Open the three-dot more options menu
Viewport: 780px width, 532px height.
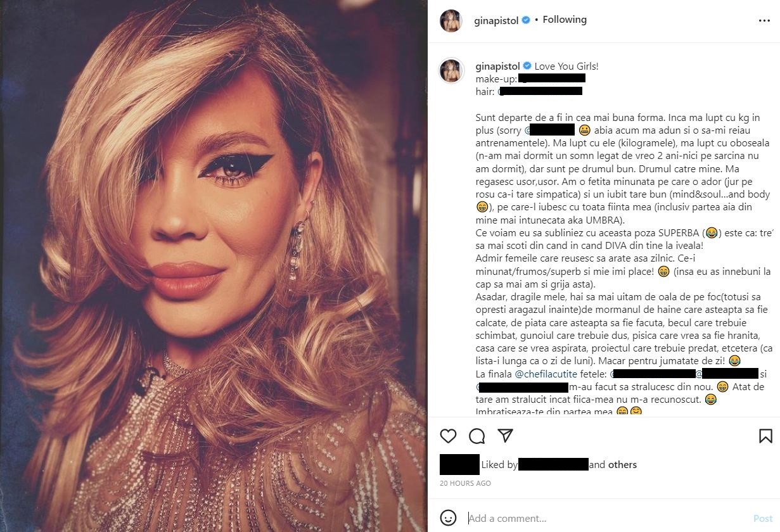pyautogui.click(x=764, y=20)
